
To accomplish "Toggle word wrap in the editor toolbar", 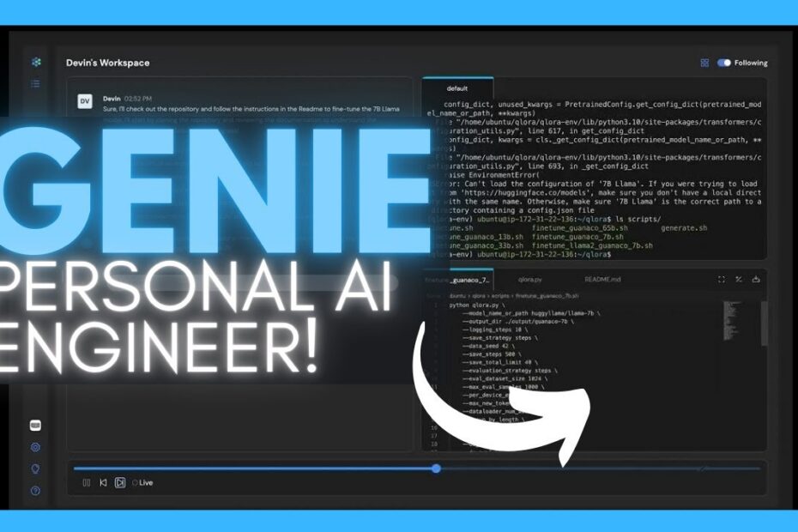I will [738, 279].
